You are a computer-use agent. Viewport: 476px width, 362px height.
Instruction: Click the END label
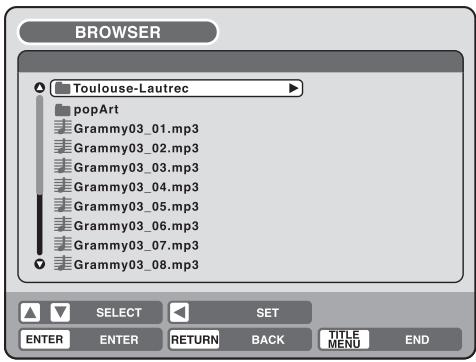417,340
